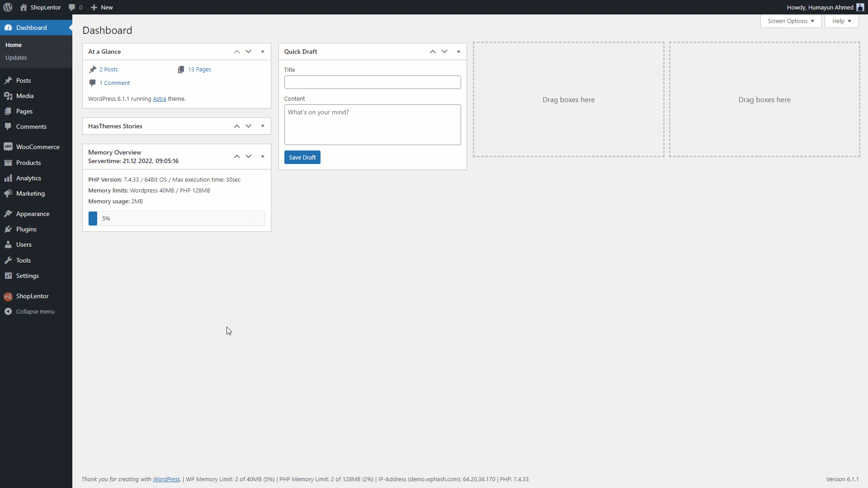Viewport: 868px width, 488px height.
Task: Open the 13 Pages link
Action: (x=199, y=69)
